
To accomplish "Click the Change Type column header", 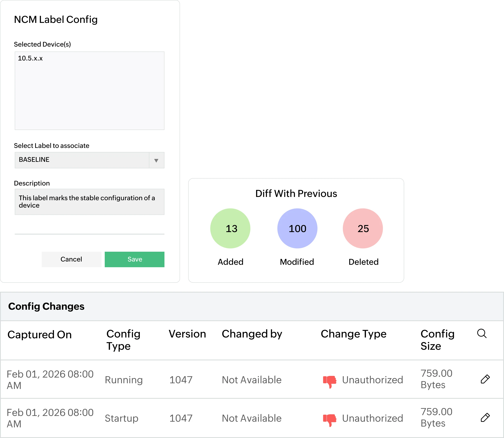I will click(x=353, y=334).
